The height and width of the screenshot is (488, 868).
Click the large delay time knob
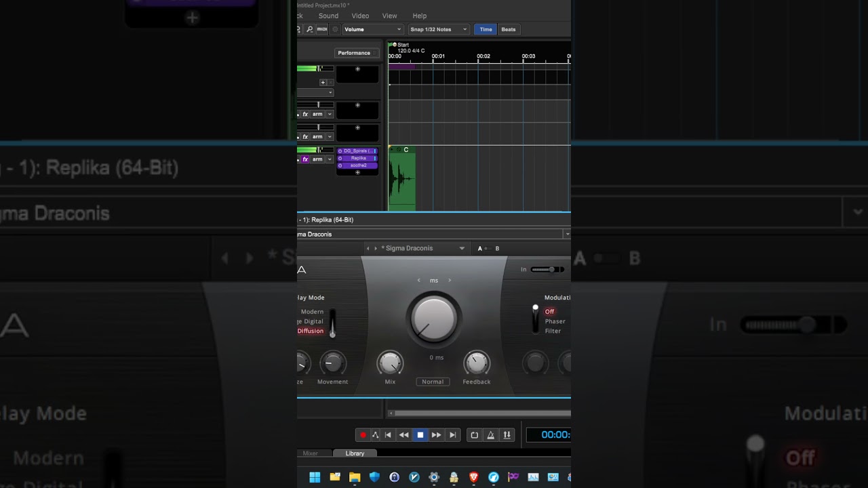(434, 319)
